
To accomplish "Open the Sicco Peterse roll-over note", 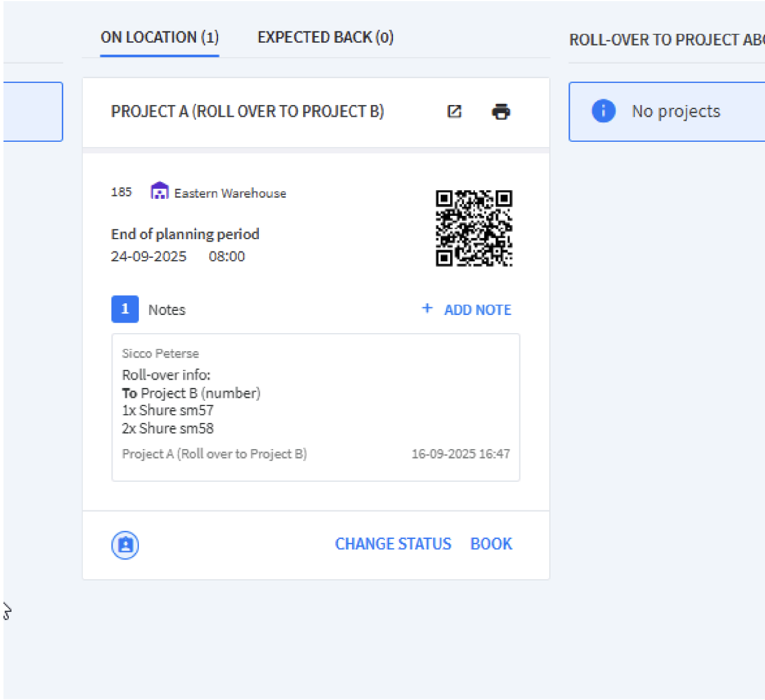I will pos(315,407).
